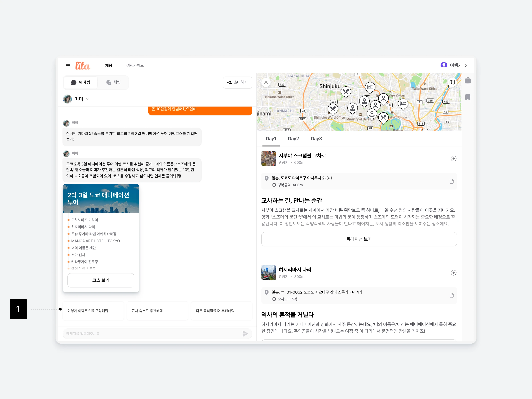Click the 큐레이션 보기 button
Viewport: 532px width, 399px height.
tap(359, 239)
